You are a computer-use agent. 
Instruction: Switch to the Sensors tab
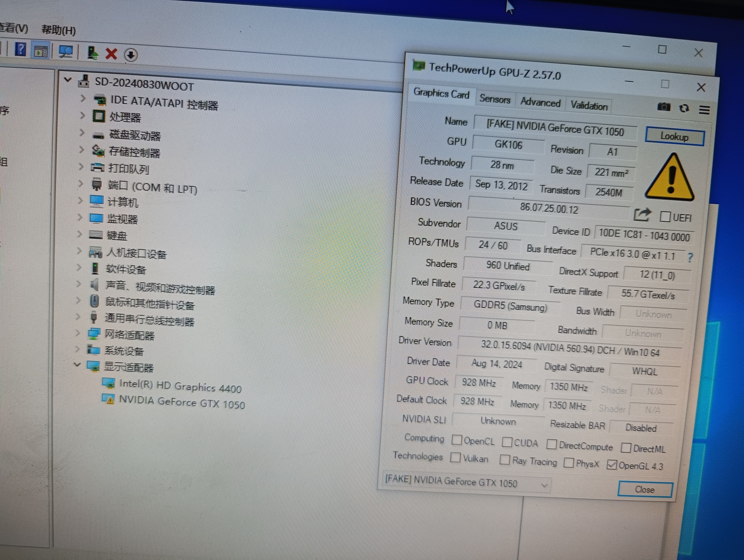[x=495, y=99]
